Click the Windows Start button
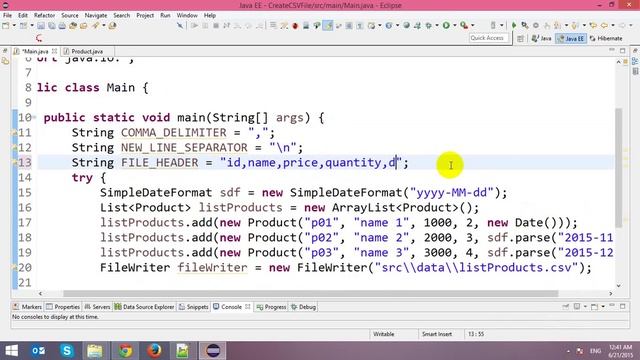Viewport: 640px width, 360px height. tap(11, 351)
